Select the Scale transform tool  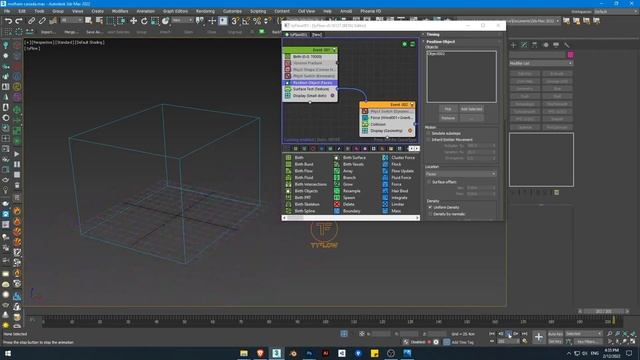point(155,21)
